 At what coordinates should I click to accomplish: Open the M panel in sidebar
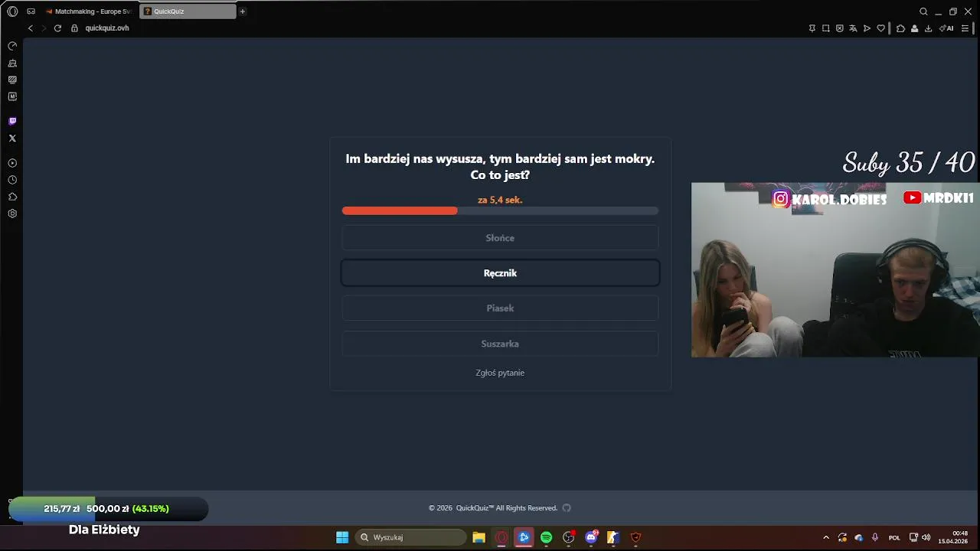click(x=12, y=96)
